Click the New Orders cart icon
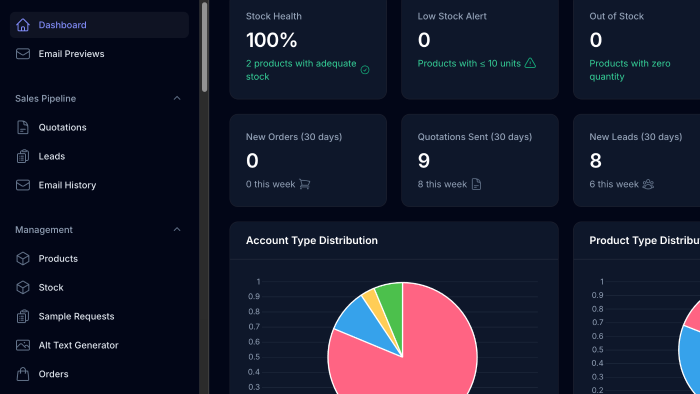The image size is (700, 394). pyautogui.click(x=304, y=184)
